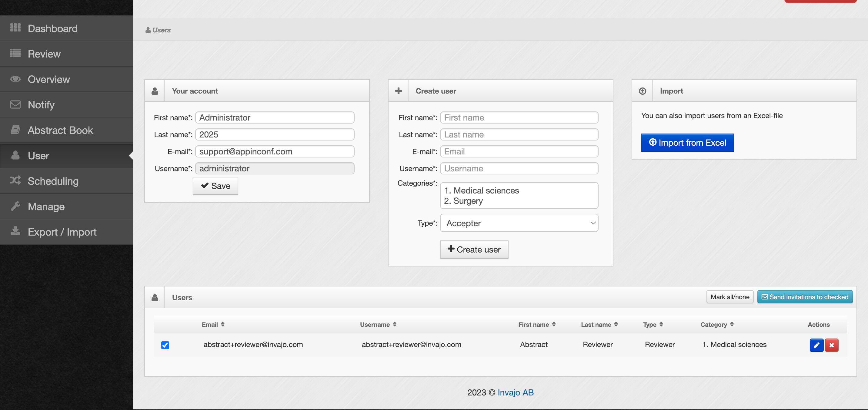
Task: Click the Abstract Book icon in sidebar
Action: (15, 130)
